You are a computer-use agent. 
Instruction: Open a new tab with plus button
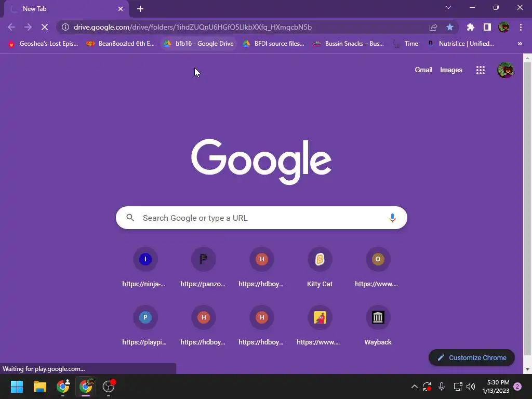140,9
